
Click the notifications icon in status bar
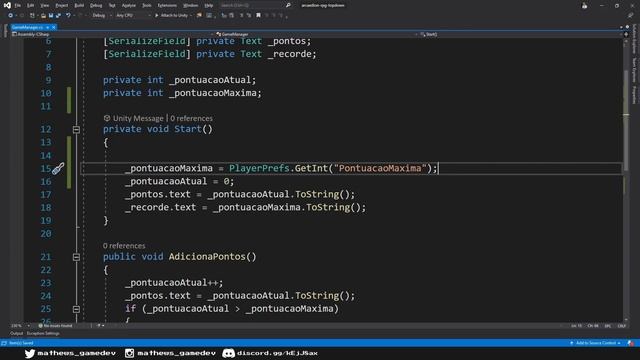click(631, 343)
